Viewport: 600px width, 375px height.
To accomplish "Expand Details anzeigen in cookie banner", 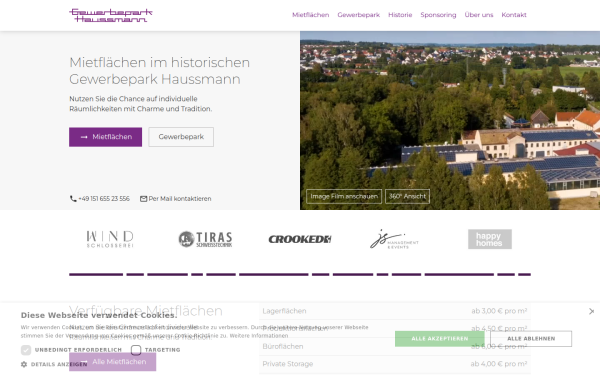I will (x=59, y=364).
